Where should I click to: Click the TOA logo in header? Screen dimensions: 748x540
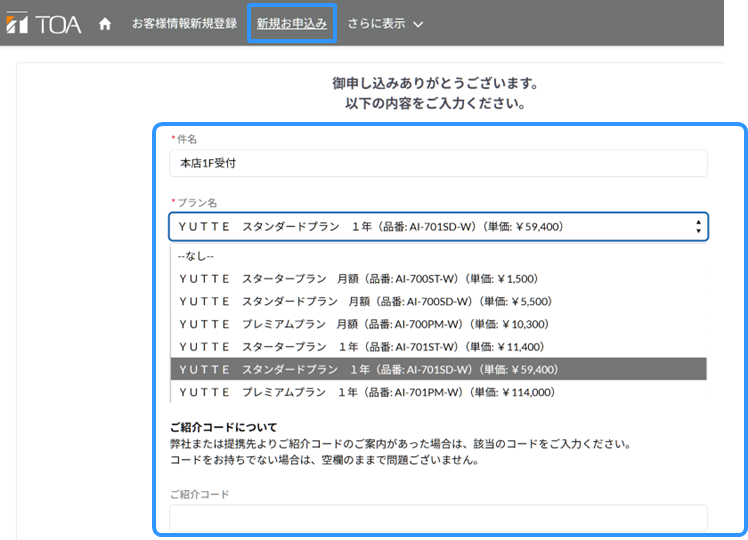point(44,24)
